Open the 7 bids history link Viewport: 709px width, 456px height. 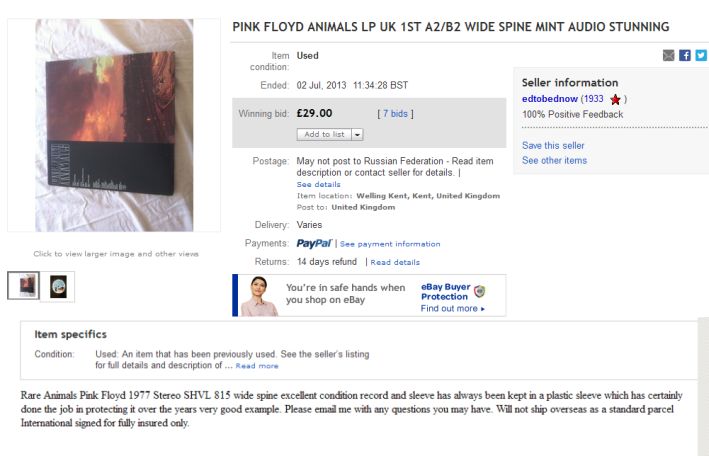pos(395,114)
